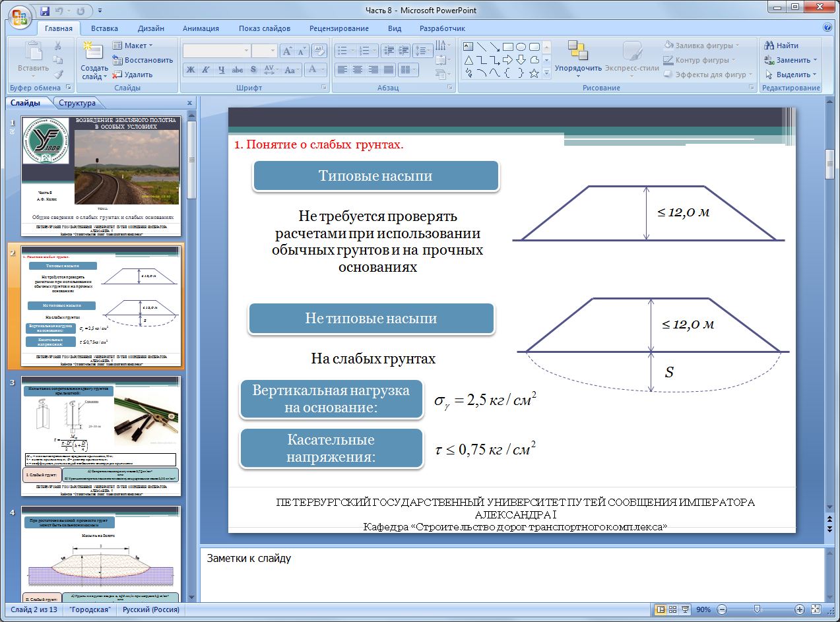Select the Arrow line shape
Image resolution: width=840 pixels, height=622 pixels.
(x=495, y=47)
